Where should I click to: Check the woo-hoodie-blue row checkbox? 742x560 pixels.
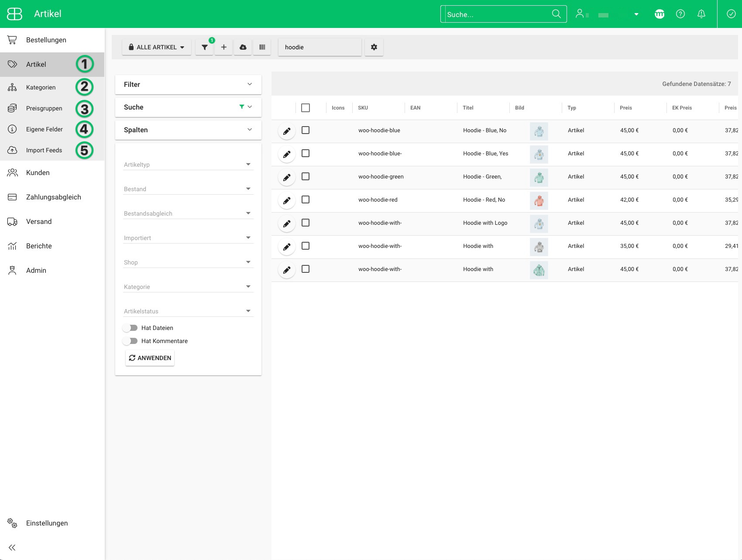point(306,130)
